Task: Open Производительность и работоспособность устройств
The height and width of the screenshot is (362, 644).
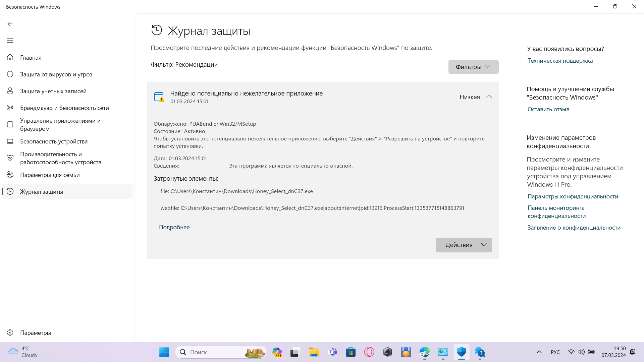Action: (67, 158)
